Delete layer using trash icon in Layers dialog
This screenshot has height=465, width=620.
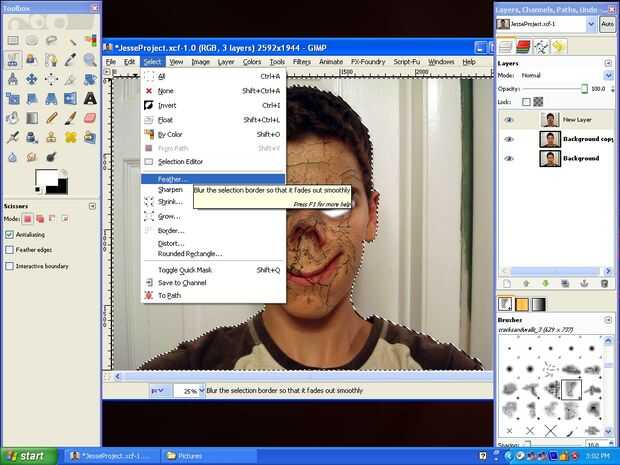[x=604, y=283]
